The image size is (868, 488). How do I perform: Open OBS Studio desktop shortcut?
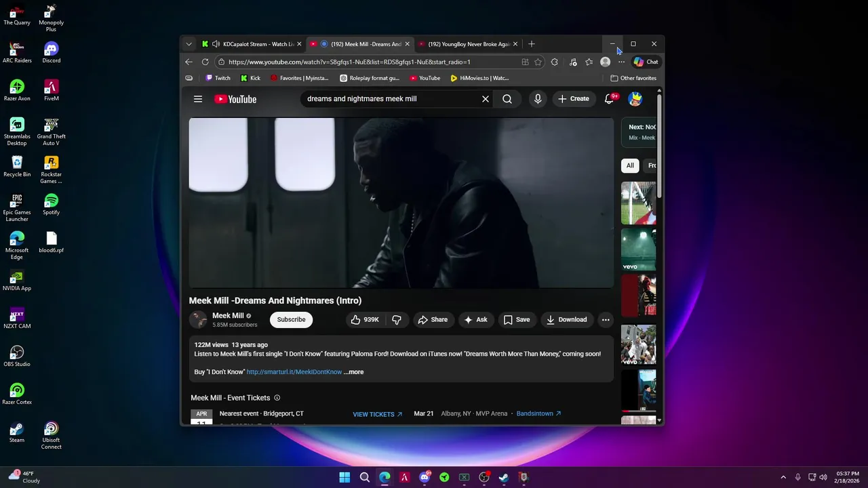coord(17,357)
